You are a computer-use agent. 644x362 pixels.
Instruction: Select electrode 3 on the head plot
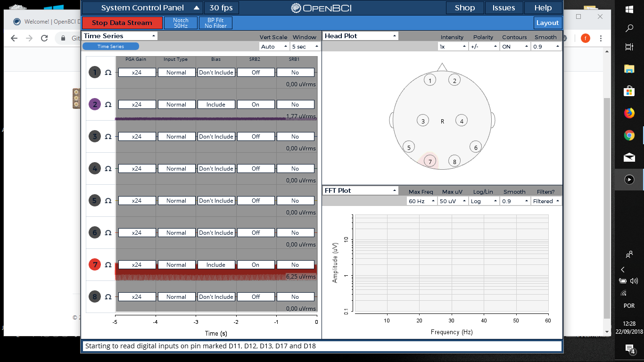tap(423, 121)
